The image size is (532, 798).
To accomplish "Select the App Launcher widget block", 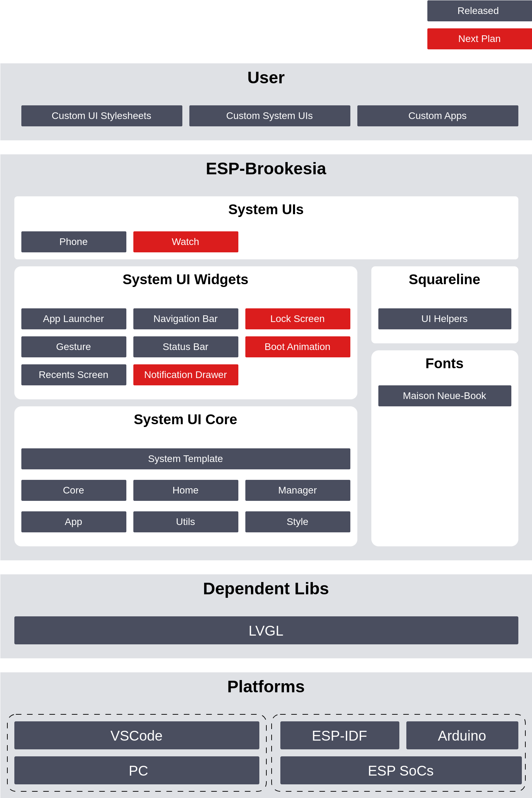I will [74, 319].
